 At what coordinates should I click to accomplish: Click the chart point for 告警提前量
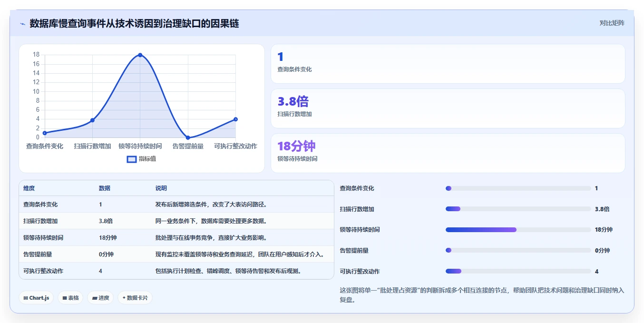tap(188, 137)
